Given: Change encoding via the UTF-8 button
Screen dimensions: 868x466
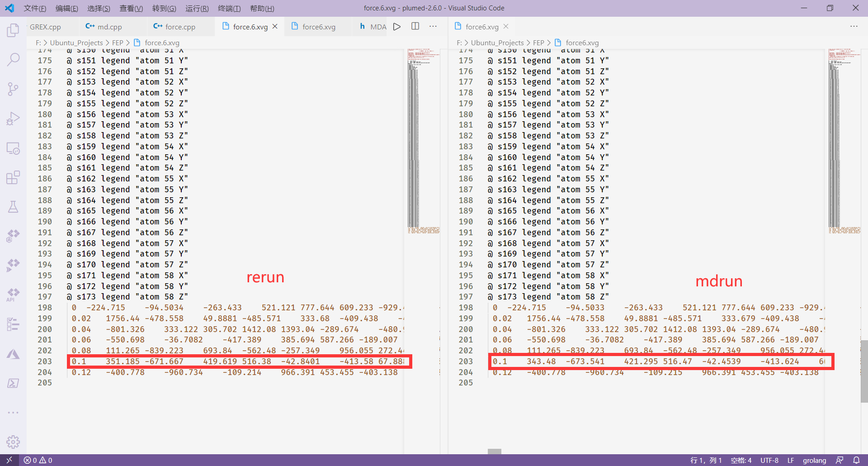Looking at the screenshot, I should point(769,460).
